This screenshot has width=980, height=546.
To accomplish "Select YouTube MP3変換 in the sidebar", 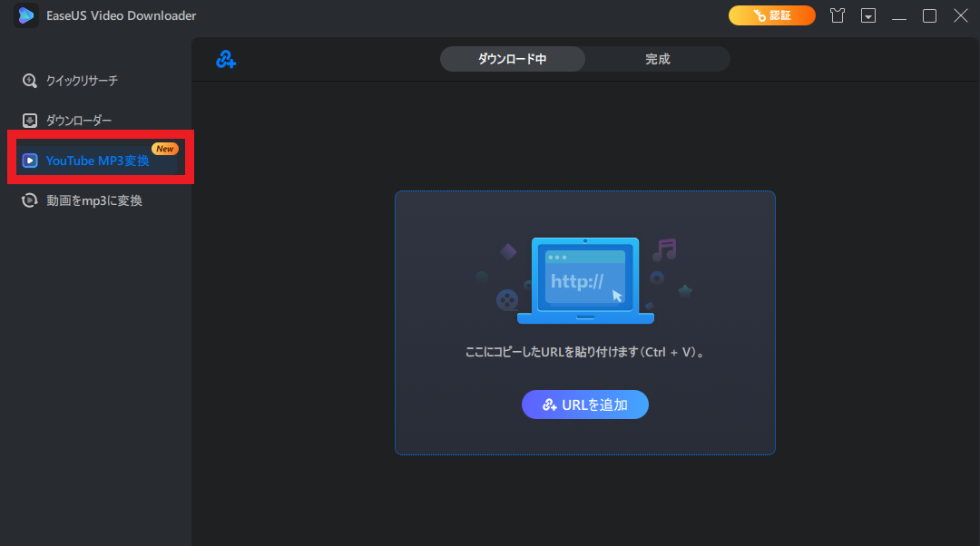I will (x=97, y=161).
